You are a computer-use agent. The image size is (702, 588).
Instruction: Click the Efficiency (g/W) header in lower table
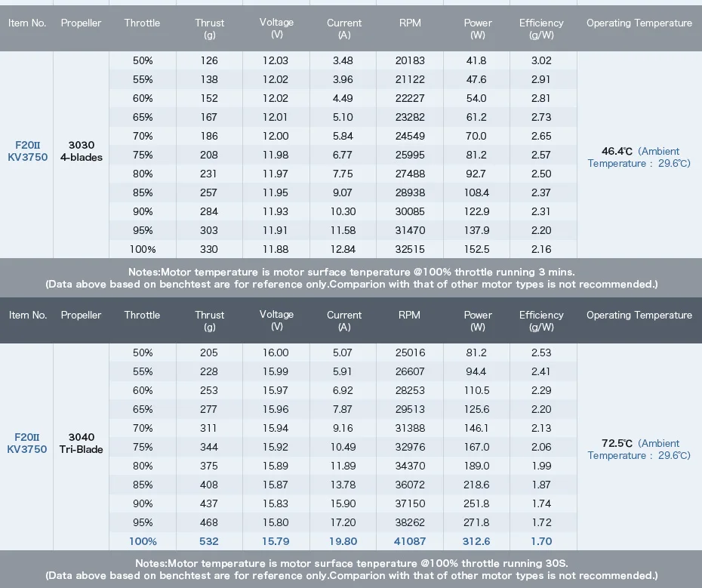(x=541, y=321)
